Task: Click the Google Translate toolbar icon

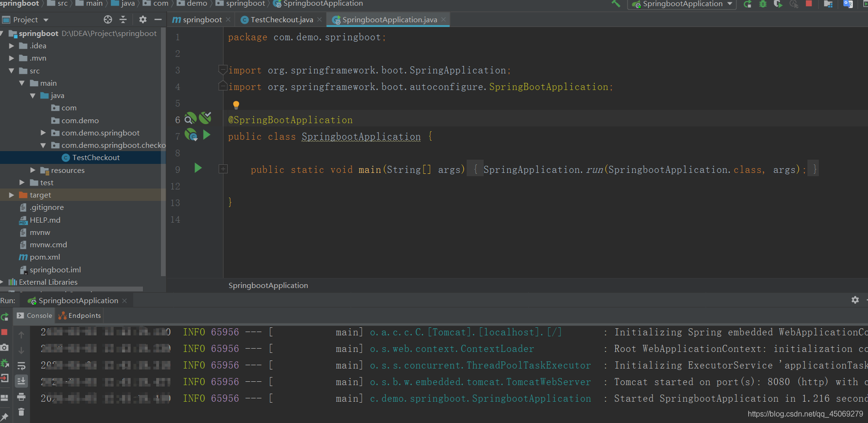Action: (x=848, y=4)
